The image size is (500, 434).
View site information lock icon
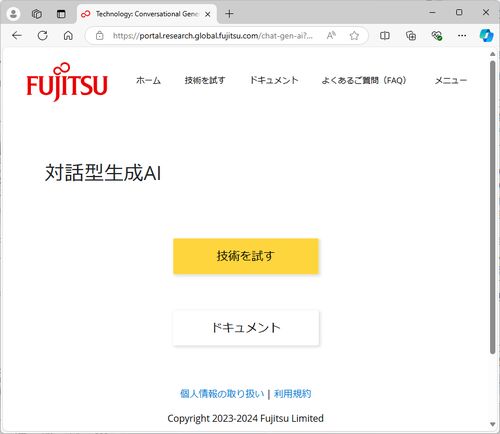[99, 35]
